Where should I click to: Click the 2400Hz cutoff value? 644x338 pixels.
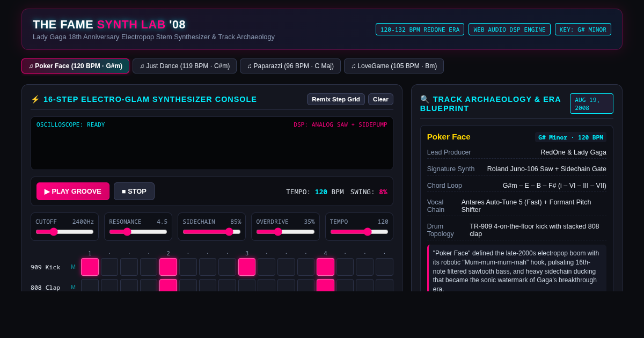[x=83, y=222]
